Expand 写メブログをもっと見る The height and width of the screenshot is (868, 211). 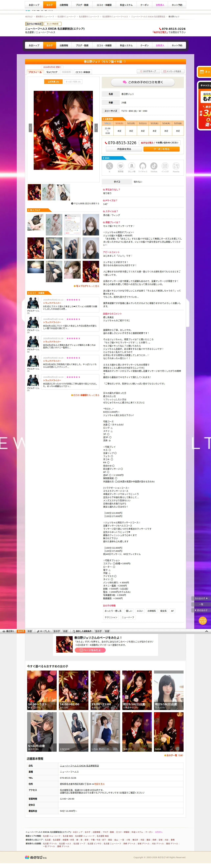click(86, 286)
